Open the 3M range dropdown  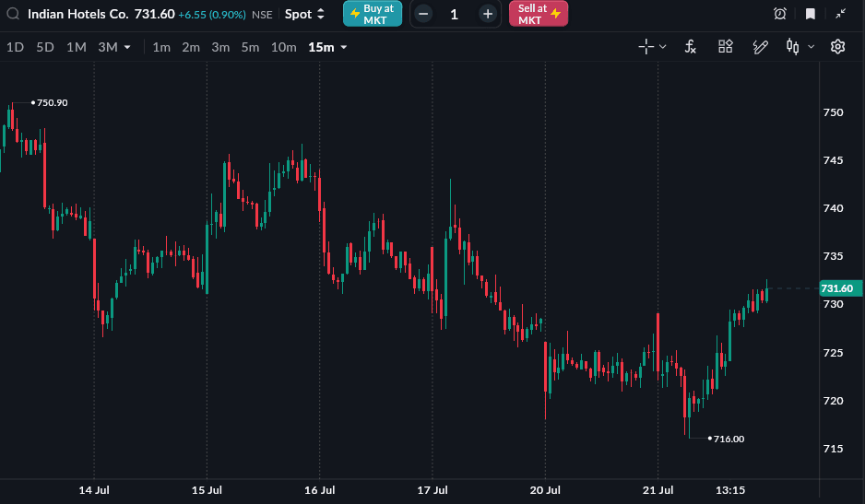click(x=114, y=47)
